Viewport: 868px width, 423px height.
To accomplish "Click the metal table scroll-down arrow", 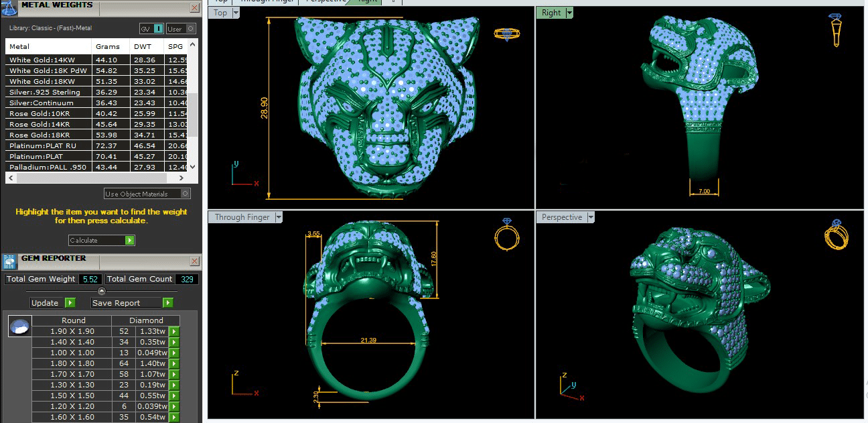I will point(193,167).
